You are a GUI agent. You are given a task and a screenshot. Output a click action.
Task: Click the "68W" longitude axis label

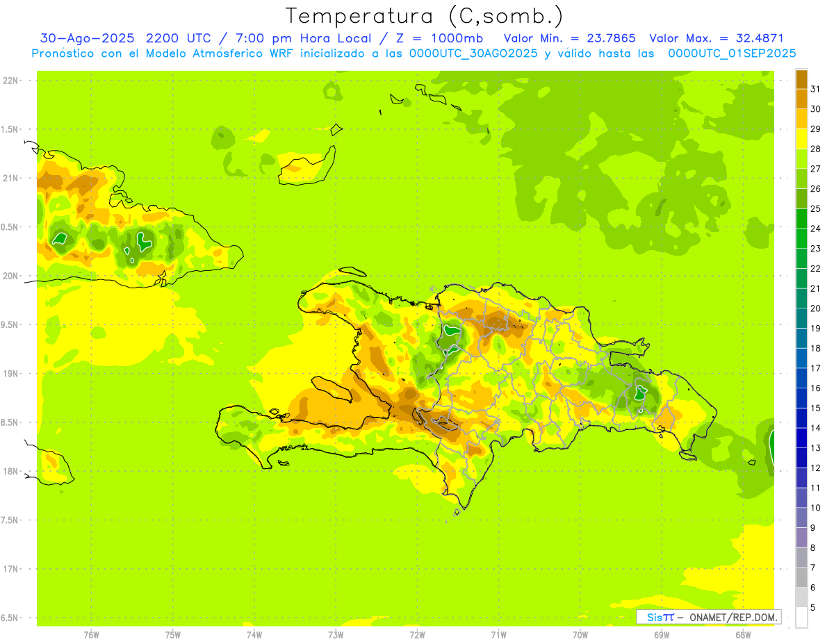click(x=743, y=634)
